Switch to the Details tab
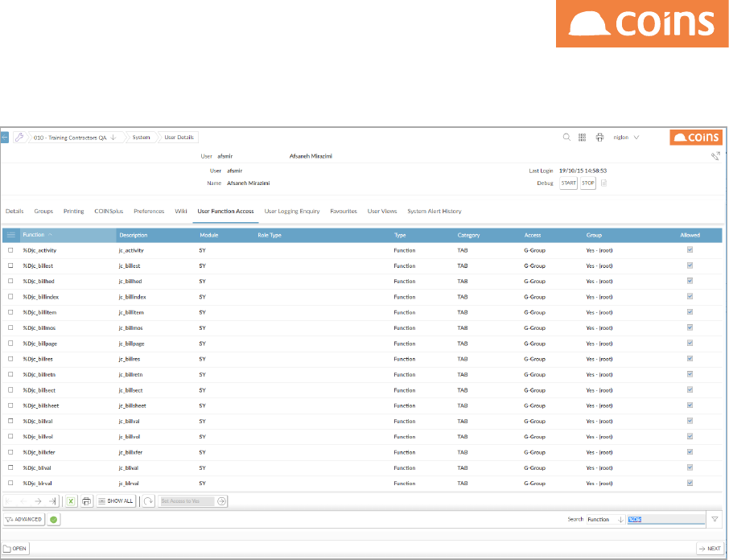This screenshot has height=560, width=729. coord(14,211)
